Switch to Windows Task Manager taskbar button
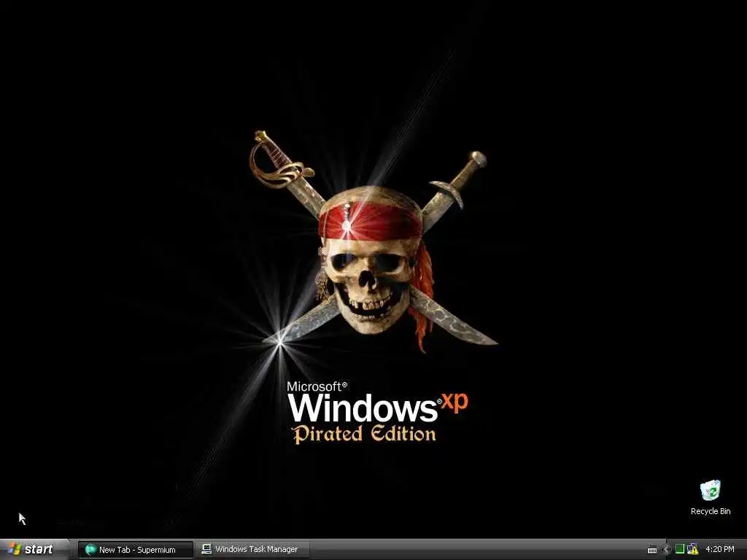Screen dimensions: 747x560 pos(252,550)
